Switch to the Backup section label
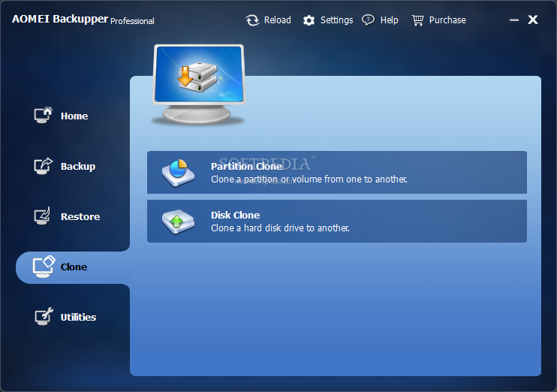 78,166
